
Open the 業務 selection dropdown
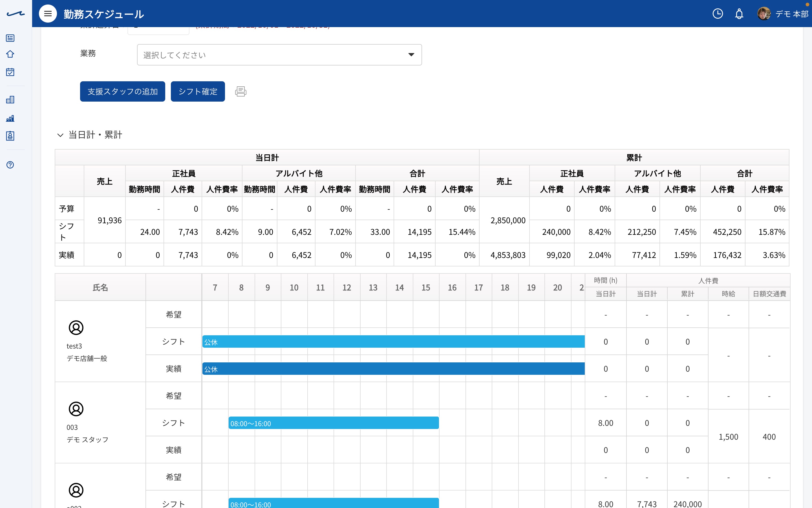pyautogui.click(x=279, y=55)
